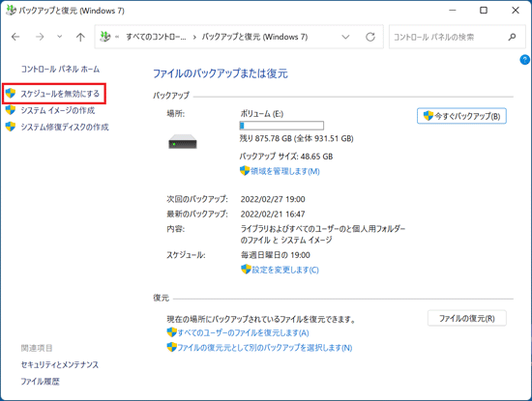Click next backup date 2022/02/27 19:00
The height and width of the screenshot is (401, 532).
tap(273, 199)
